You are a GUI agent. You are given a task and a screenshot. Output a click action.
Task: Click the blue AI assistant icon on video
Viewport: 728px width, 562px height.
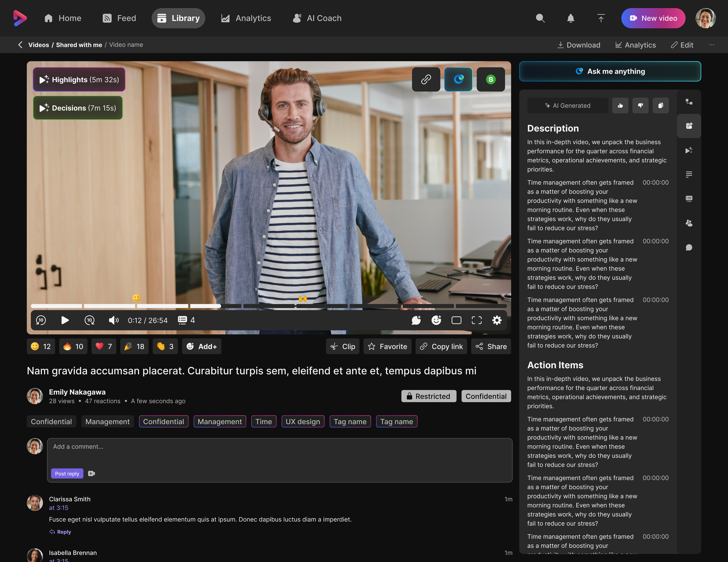458,79
